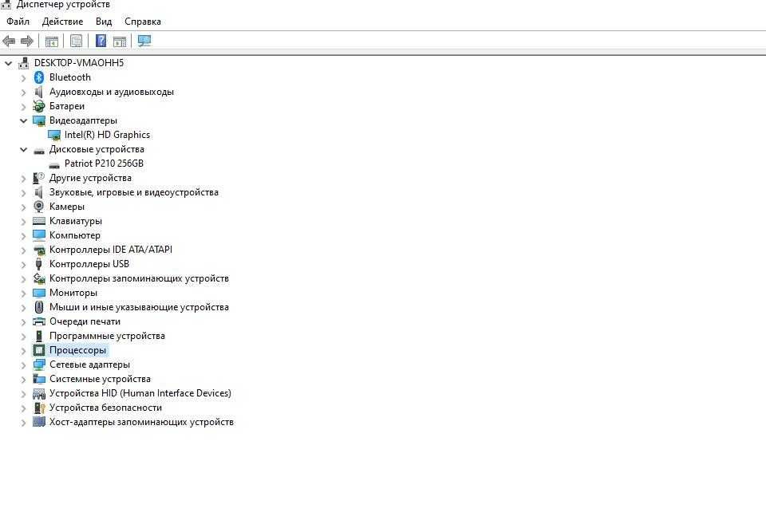The width and height of the screenshot is (766, 532).
Task: Toggle the console tree toolbar icon
Action: (x=51, y=41)
